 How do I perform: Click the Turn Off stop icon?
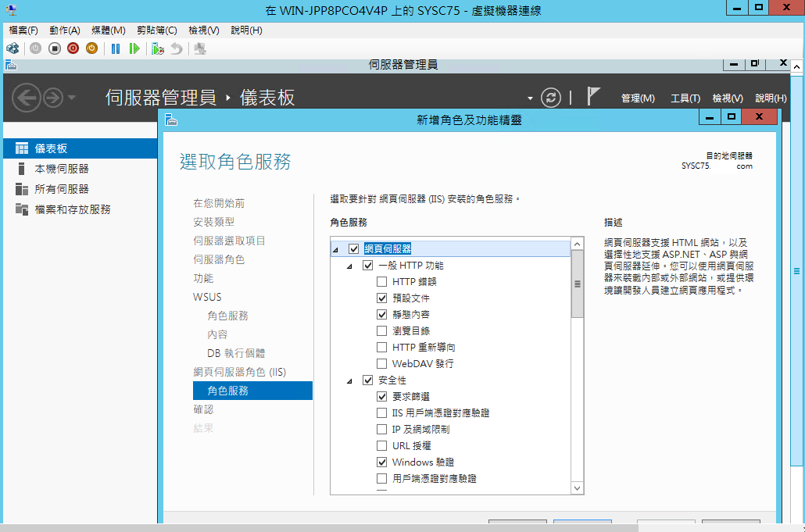click(55, 48)
